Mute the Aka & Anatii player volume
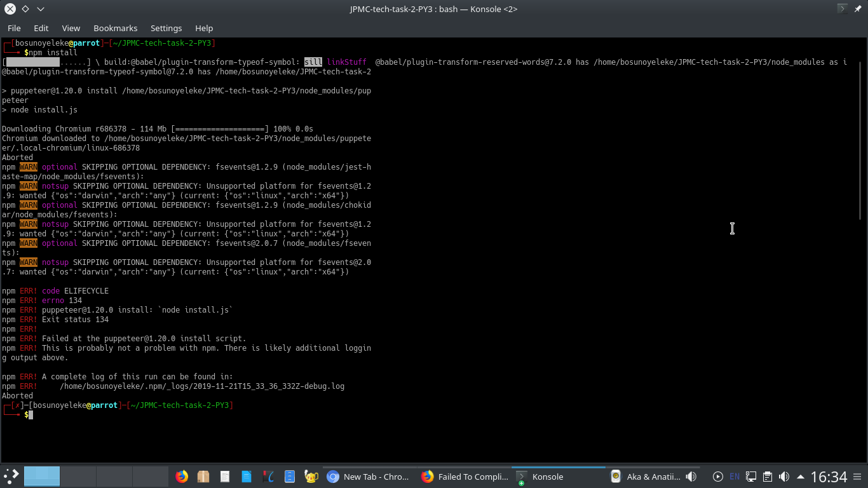 [691, 477]
